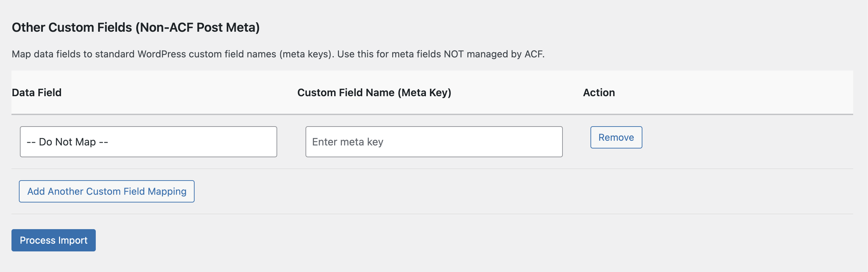Viewport: 868px width, 272px height.
Task: Select the '(Non-ACF Post Meta)' heading text
Action: tap(198, 27)
